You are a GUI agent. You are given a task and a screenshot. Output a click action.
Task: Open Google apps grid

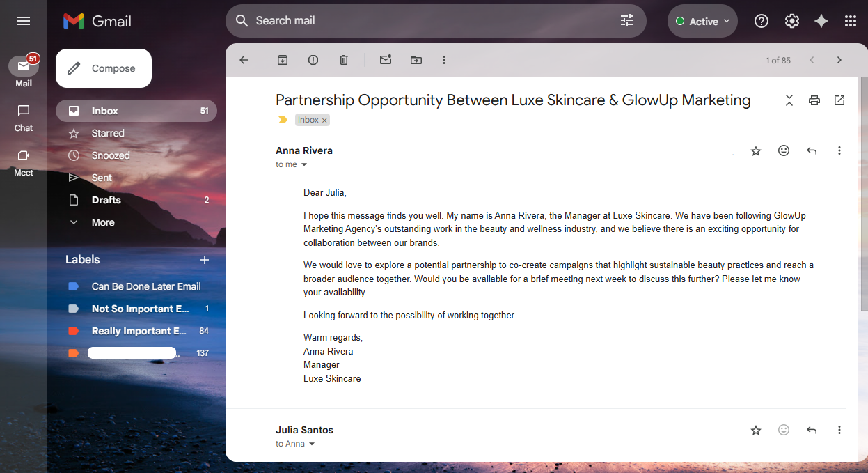pyautogui.click(x=851, y=21)
